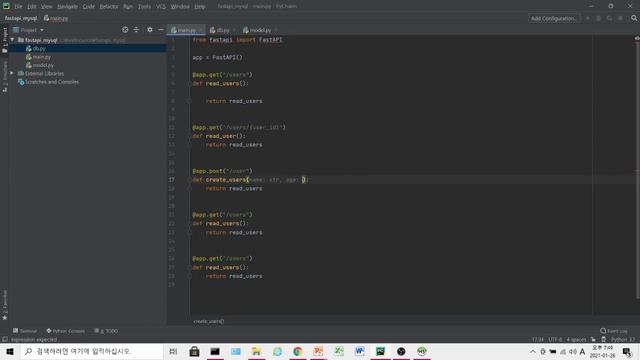Close the model.py editor tab
The height and width of the screenshot is (360, 640).
point(276,30)
